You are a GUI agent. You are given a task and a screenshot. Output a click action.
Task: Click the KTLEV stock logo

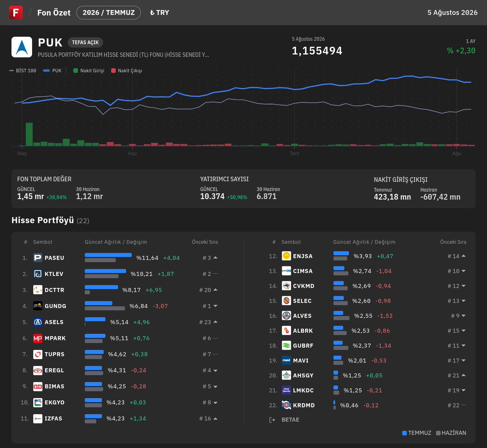pos(38,274)
